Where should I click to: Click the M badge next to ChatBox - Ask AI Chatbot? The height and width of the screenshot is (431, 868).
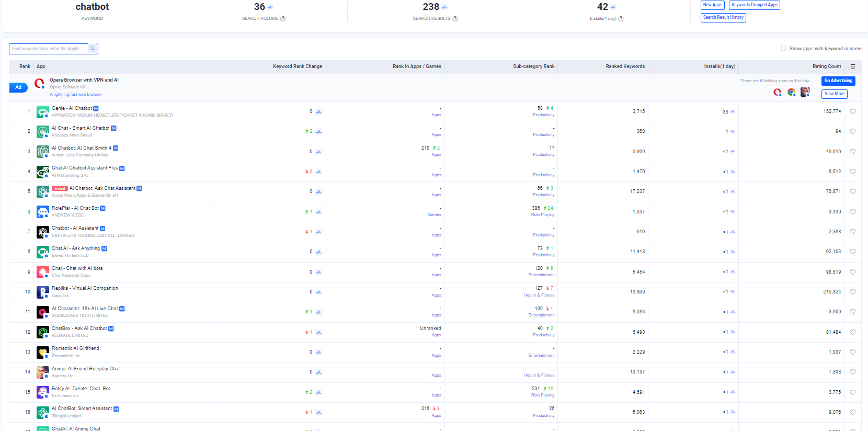111,328
